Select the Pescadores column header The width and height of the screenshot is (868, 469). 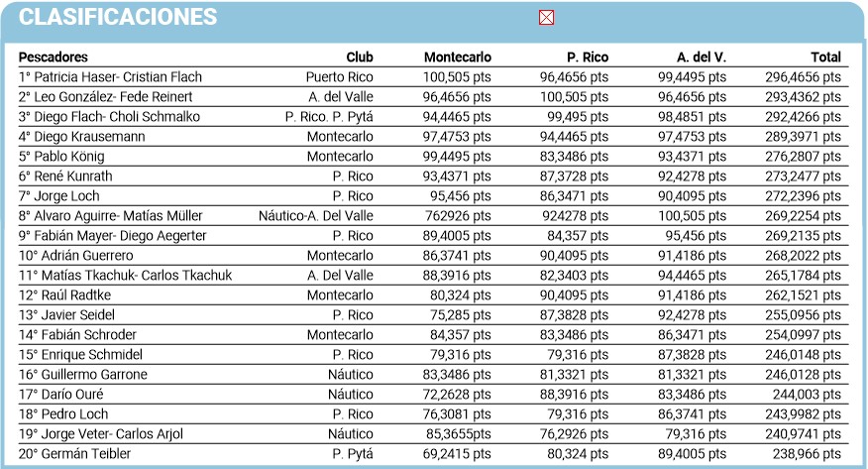point(54,58)
